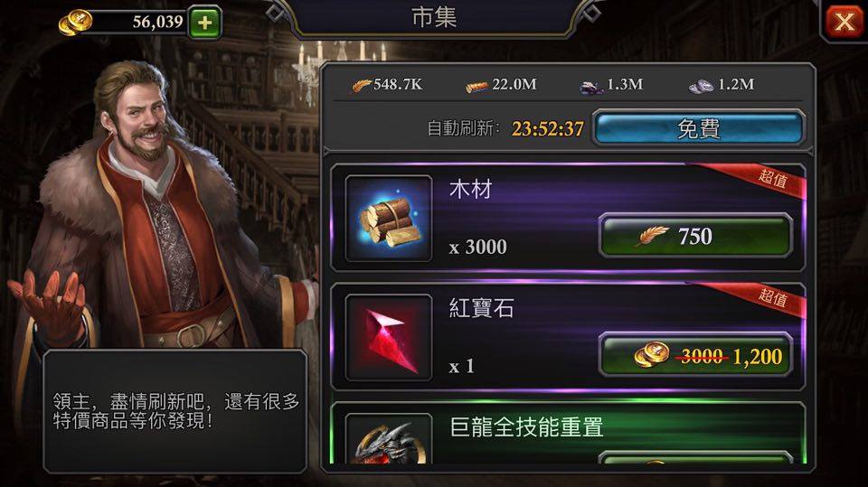This screenshot has height=487, width=868.
Task: Click the 巨龍全技能重置 item label
Action: (526, 427)
